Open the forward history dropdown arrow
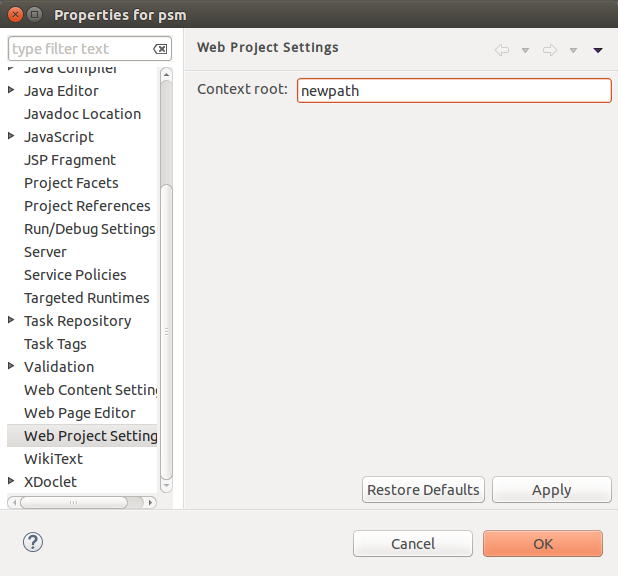The image size is (618, 576). [573, 50]
